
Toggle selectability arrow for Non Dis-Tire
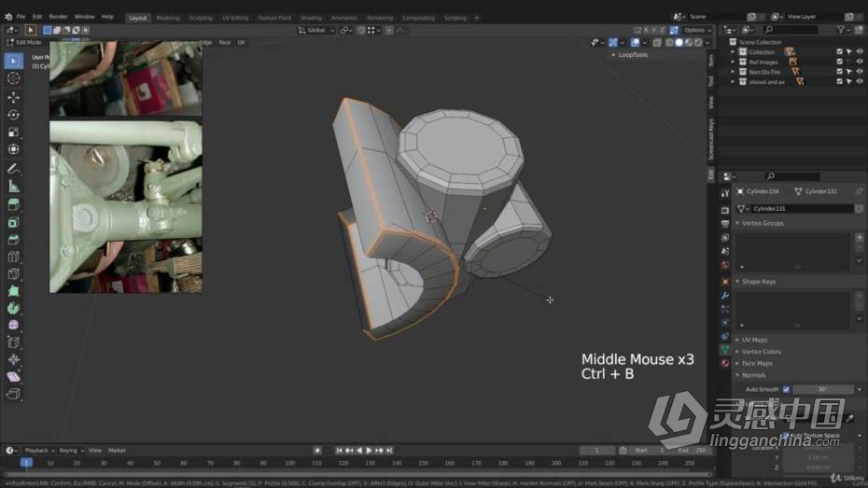pyautogui.click(x=849, y=72)
